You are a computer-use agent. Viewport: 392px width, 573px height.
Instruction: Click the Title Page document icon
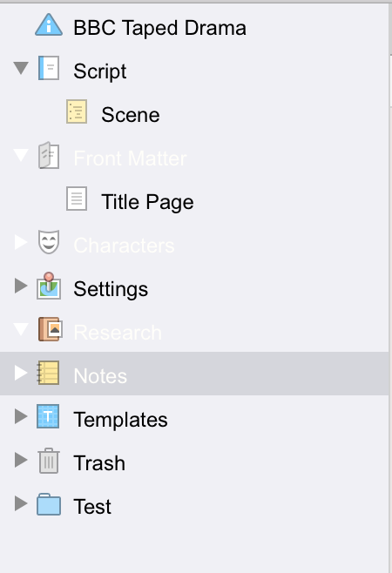(77, 199)
